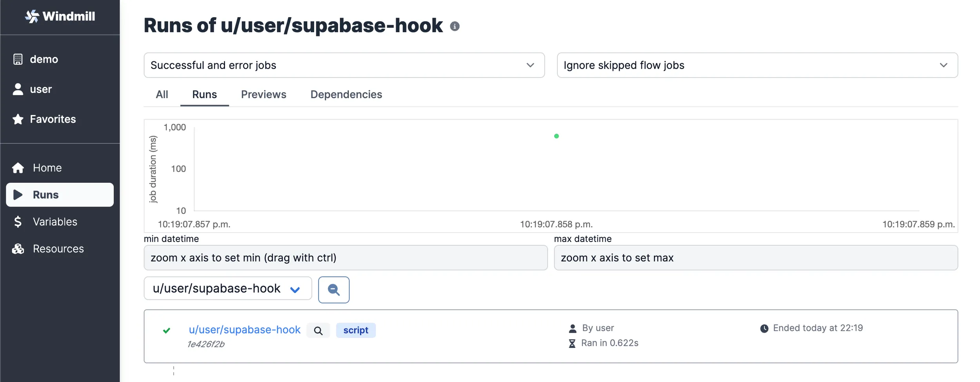Open Resources cubes icon
Screen dimensions: 980x382
[x=18, y=249]
